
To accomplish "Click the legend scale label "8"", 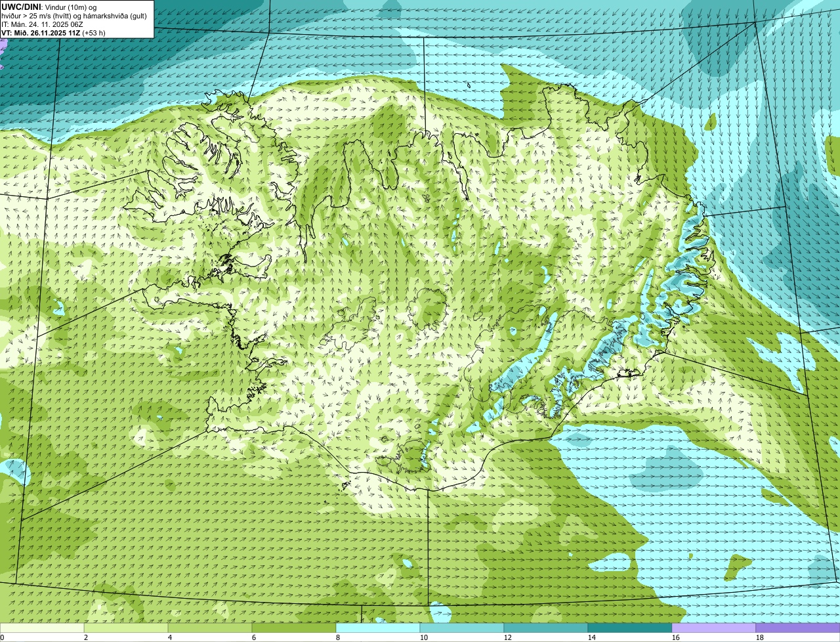I will click(338, 637).
